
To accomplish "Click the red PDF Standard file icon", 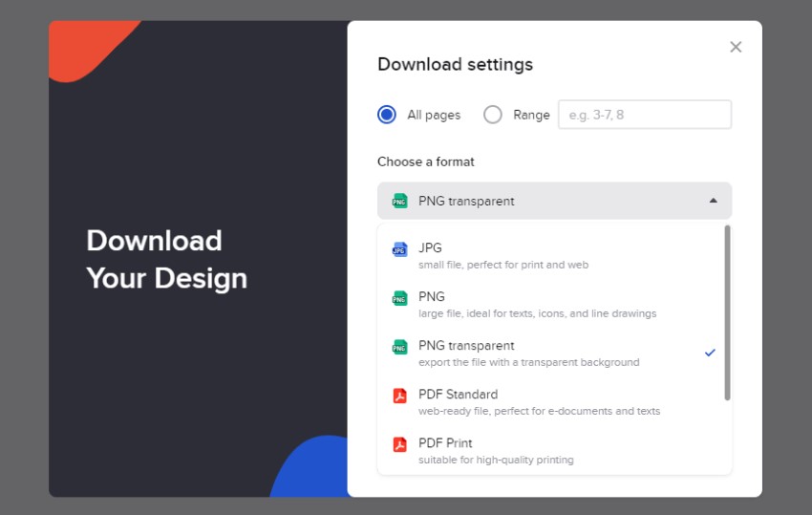I will (x=399, y=396).
